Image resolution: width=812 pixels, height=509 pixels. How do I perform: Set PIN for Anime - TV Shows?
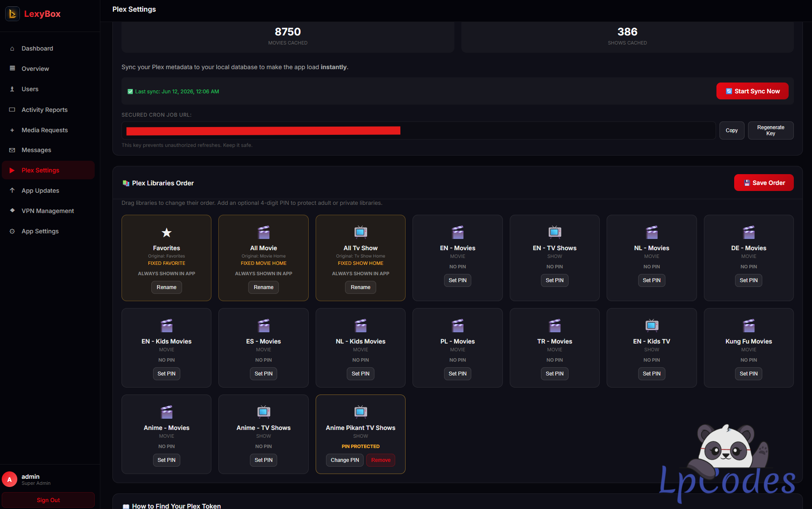coord(264,460)
